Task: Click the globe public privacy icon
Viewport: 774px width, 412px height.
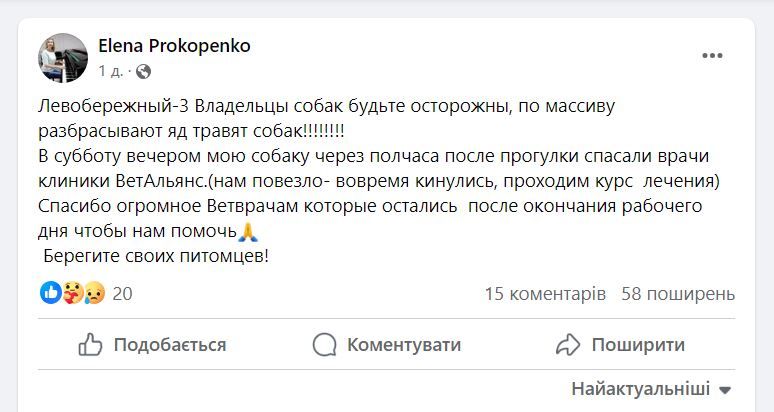Action: coord(143,71)
